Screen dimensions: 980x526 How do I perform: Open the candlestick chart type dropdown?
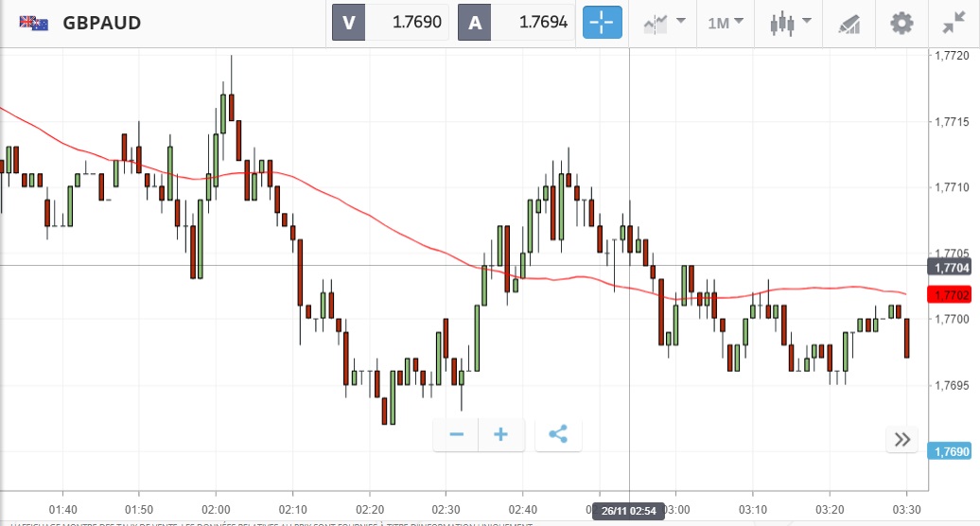pyautogui.click(x=791, y=23)
